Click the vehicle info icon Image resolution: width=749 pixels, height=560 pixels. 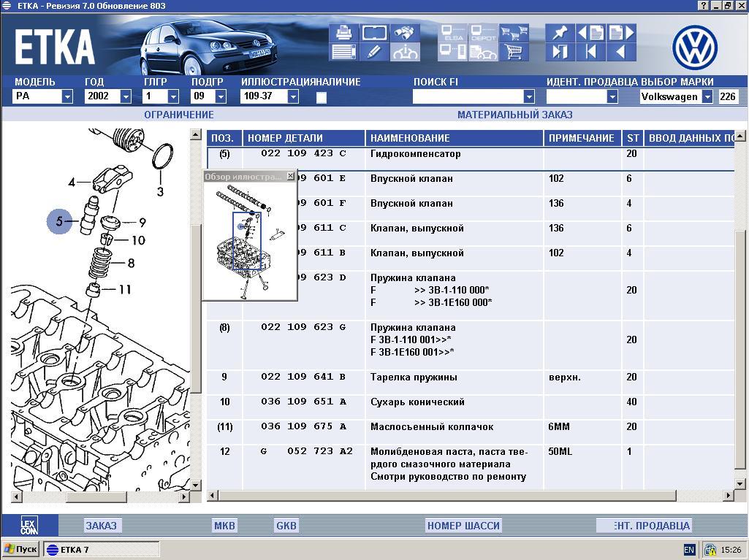pyautogui.click(x=405, y=52)
